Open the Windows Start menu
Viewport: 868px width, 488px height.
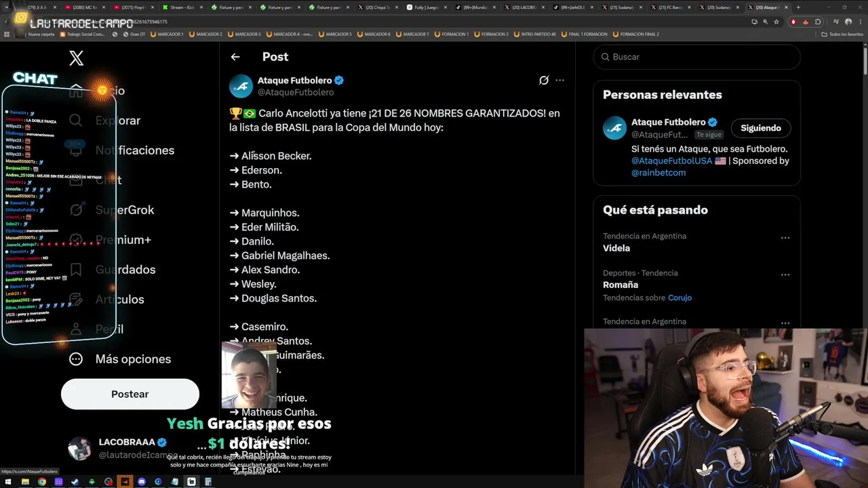[8, 482]
